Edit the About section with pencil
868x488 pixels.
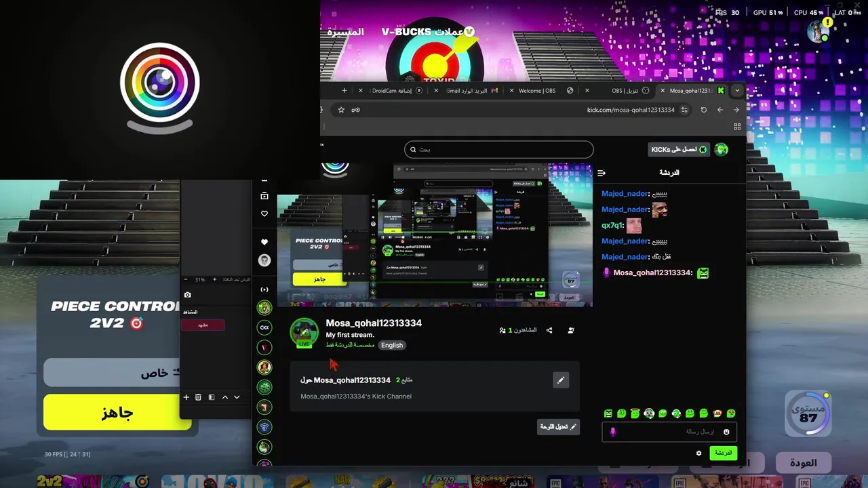[x=561, y=380]
